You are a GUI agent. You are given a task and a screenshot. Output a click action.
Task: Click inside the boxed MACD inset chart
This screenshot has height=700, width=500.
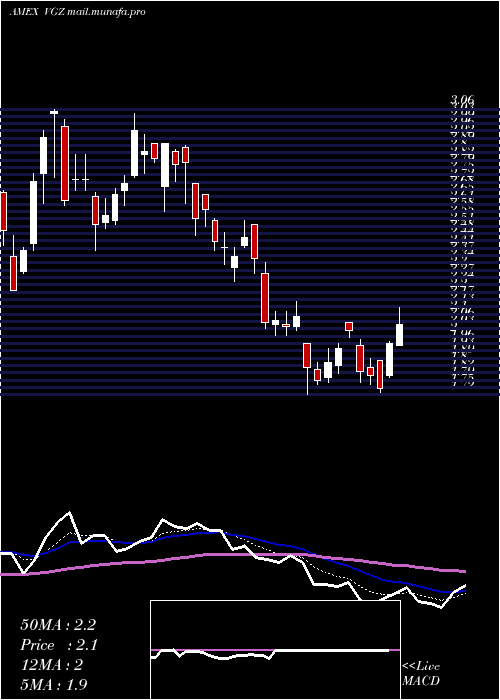pyautogui.click(x=275, y=650)
